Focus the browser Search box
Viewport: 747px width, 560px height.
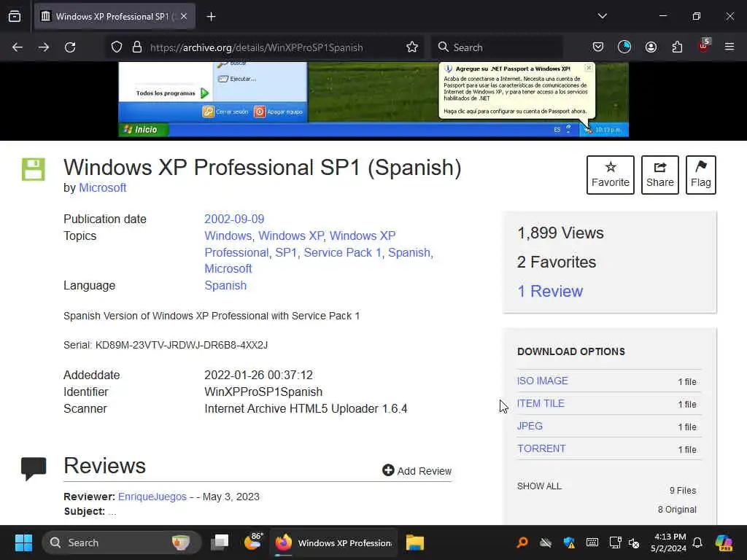[497, 47]
